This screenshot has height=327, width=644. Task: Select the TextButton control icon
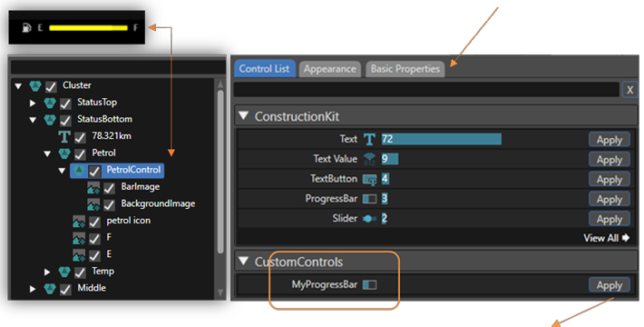coord(370,179)
